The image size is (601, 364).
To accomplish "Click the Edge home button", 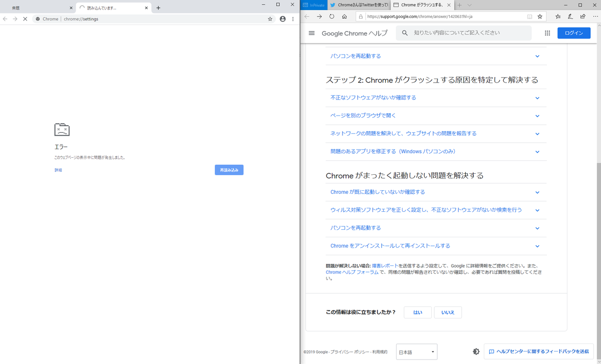I will click(345, 16).
